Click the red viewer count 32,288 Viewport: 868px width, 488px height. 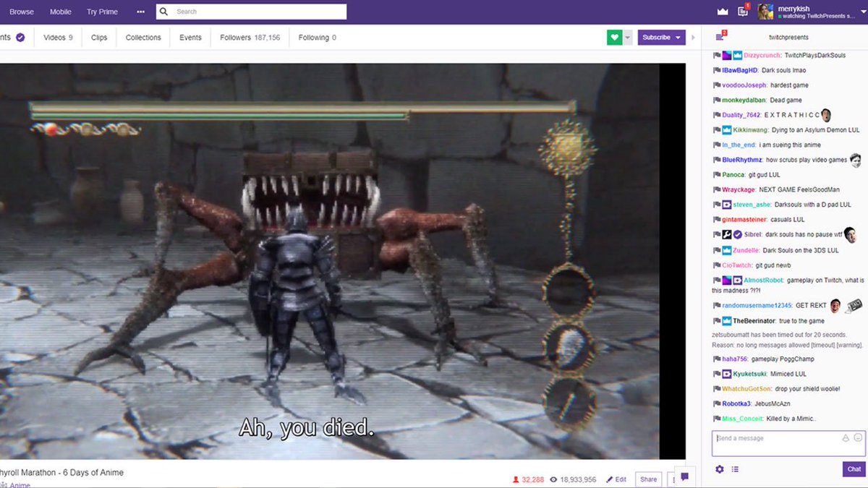528,479
